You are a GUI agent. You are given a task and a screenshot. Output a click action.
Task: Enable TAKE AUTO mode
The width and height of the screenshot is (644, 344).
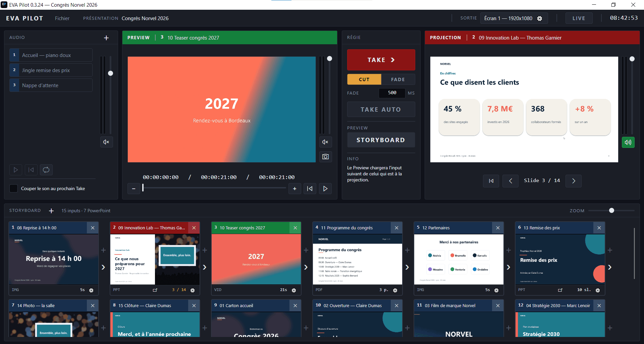click(x=381, y=109)
